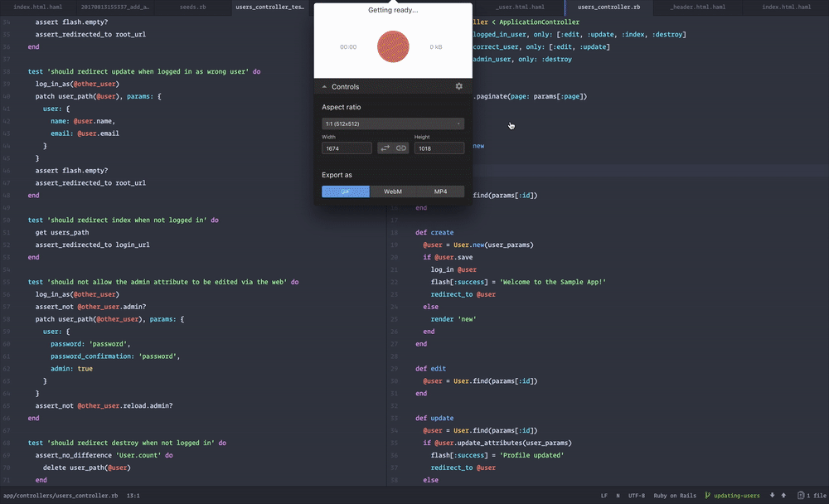Select the users_controller.rb tab
Viewport: 829px width, 504px height.
click(608, 7)
